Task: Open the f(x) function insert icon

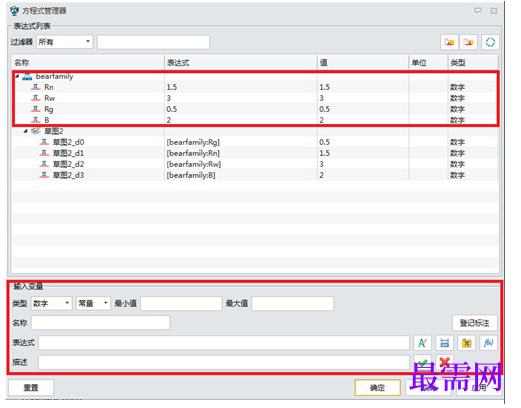Action: (x=488, y=343)
